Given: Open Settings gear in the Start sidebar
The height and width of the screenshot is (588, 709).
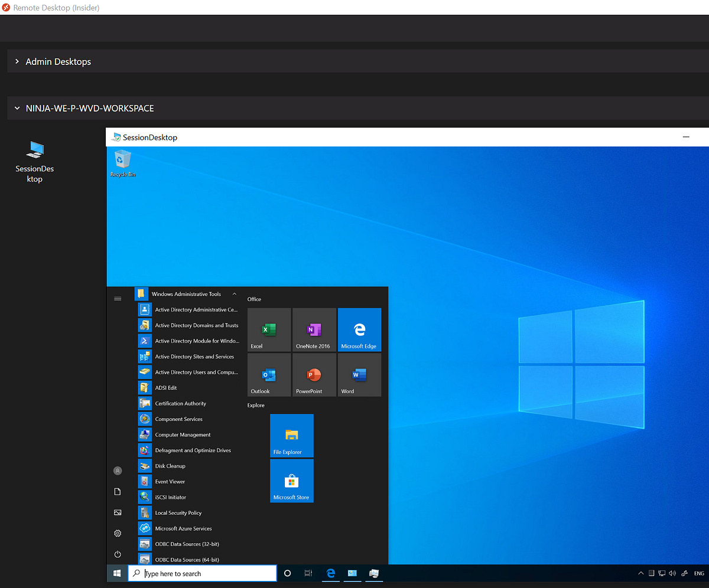Looking at the screenshot, I should (x=118, y=534).
